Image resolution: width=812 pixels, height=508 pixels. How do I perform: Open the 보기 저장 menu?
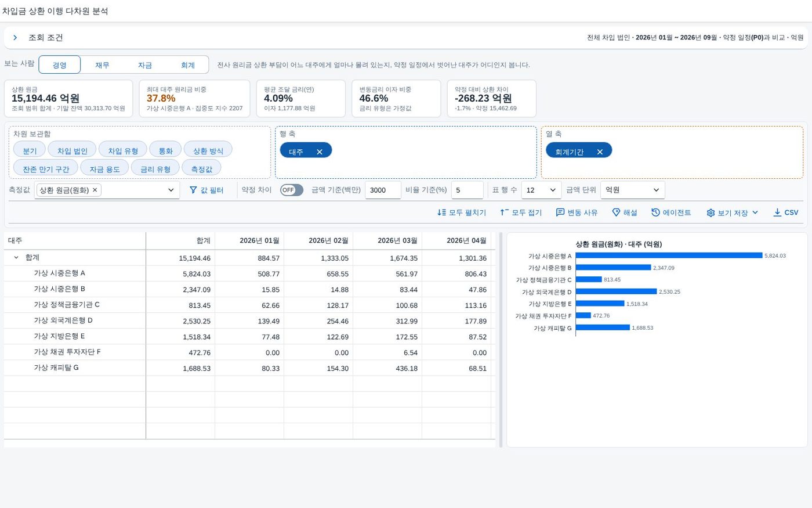tap(733, 212)
